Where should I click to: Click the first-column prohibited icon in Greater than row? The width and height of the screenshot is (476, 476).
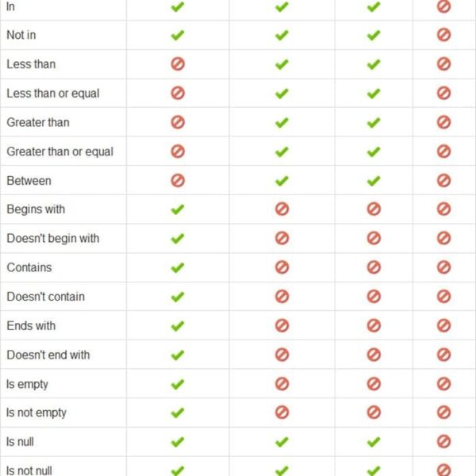(x=178, y=122)
